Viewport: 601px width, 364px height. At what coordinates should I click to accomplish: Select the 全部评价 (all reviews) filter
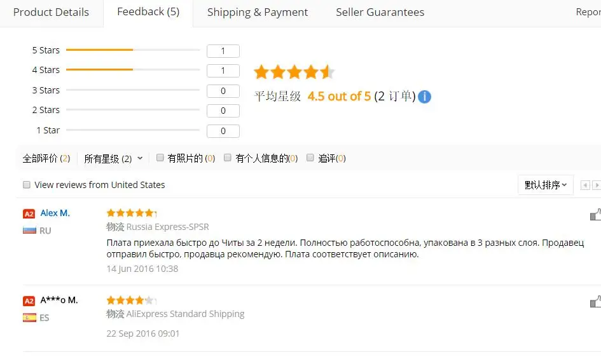[x=46, y=159]
